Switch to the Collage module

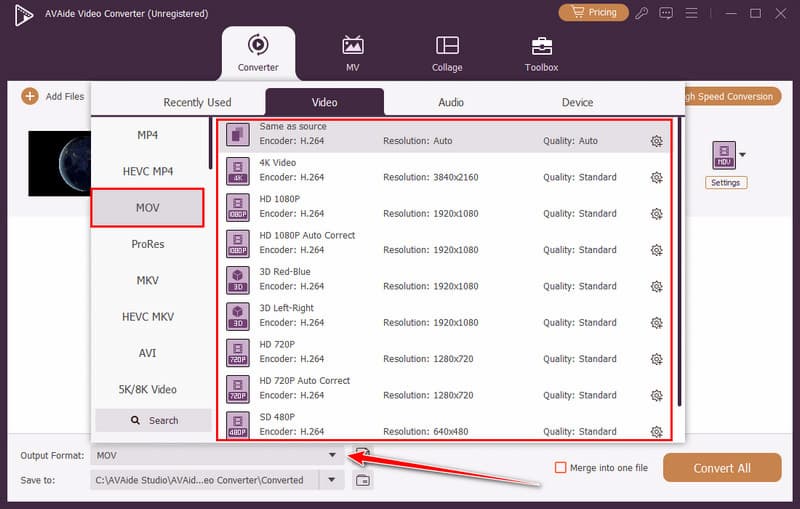click(447, 53)
